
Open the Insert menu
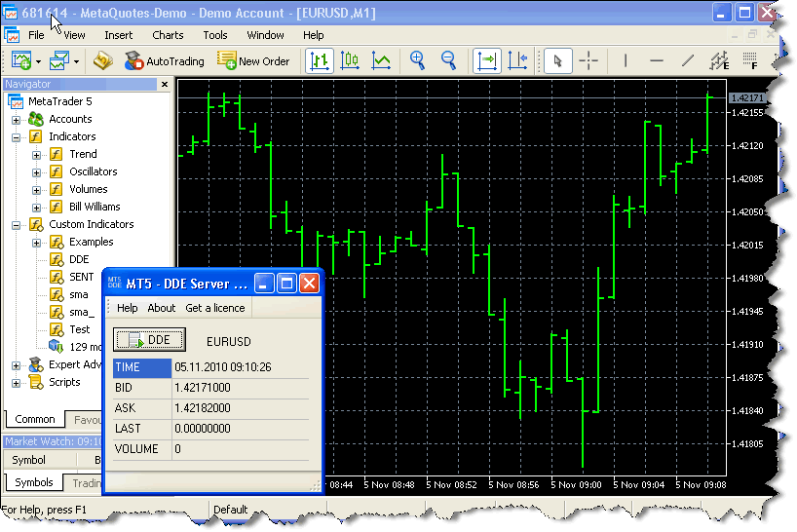pyautogui.click(x=118, y=35)
